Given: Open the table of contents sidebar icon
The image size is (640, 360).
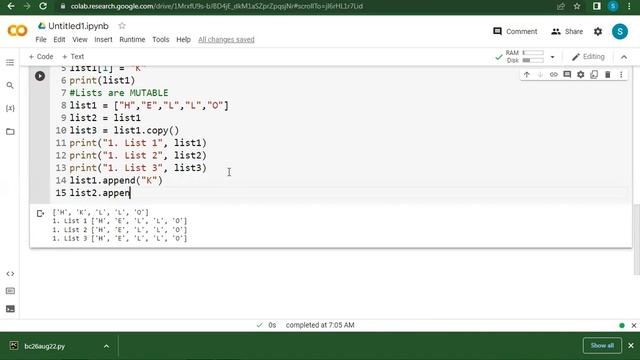Looking at the screenshot, I should coord(10,62).
